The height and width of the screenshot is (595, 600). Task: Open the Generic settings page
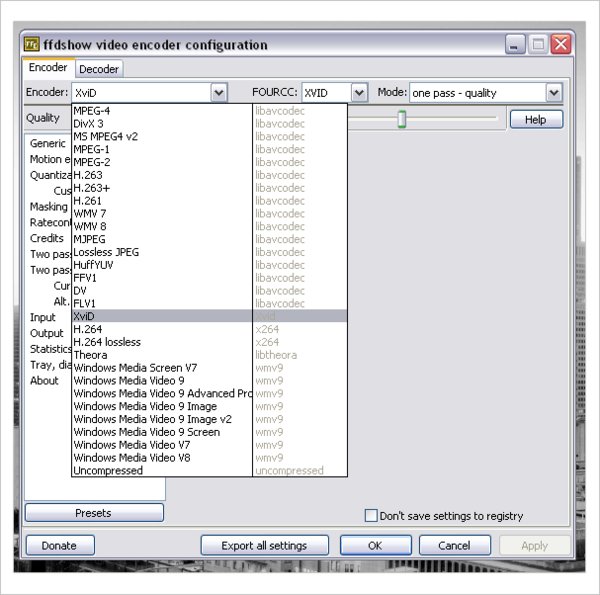coord(48,143)
